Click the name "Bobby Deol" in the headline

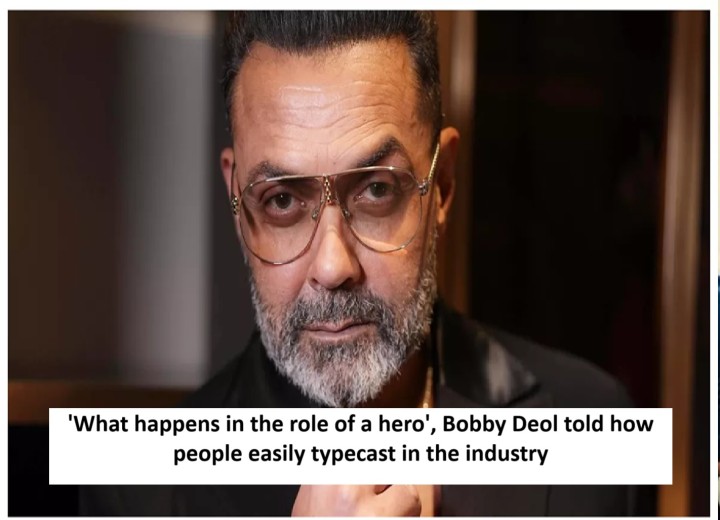pyautogui.click(x=500, y=424)
